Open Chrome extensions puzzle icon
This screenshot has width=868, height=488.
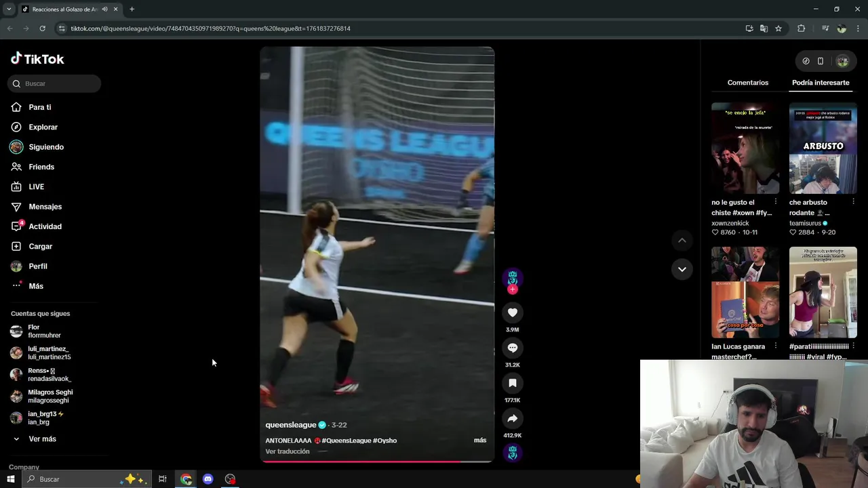(x=802, y=28)
